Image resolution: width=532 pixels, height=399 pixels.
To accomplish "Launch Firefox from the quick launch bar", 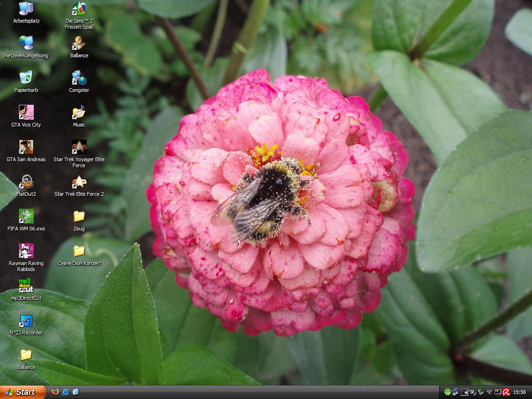I will [55, 392].
